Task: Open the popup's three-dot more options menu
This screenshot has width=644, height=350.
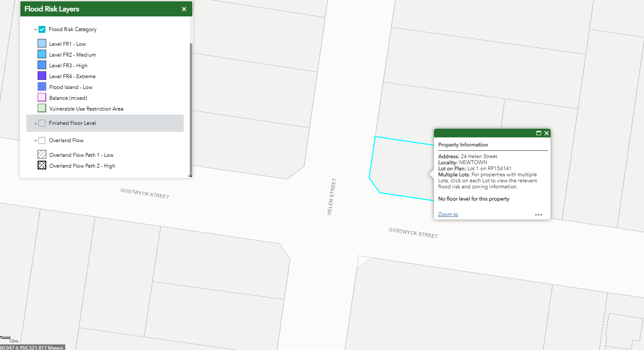Action: pyautogui.click(x=538, y=215)
